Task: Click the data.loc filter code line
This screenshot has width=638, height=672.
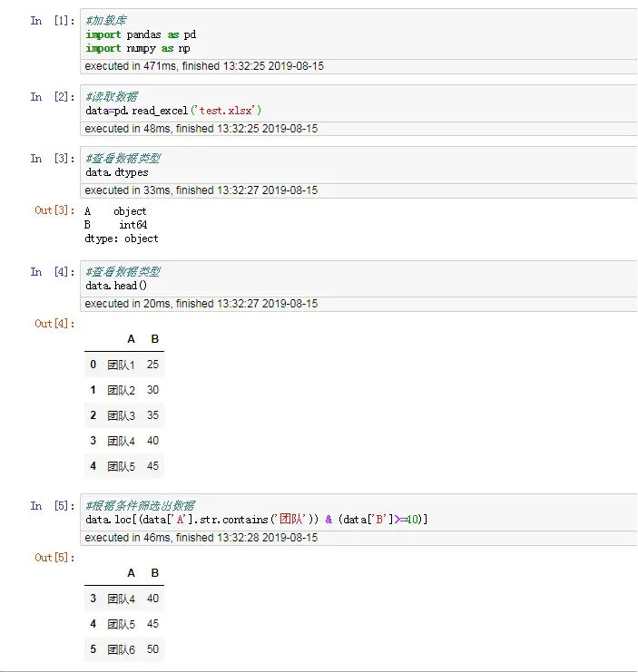Action: [256, 519]
